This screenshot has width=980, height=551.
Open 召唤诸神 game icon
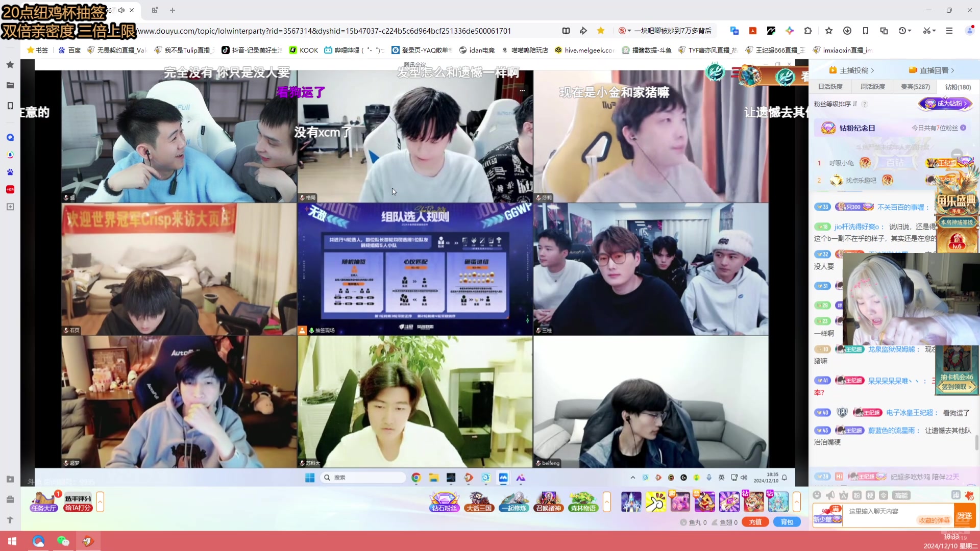coord(548,502)
